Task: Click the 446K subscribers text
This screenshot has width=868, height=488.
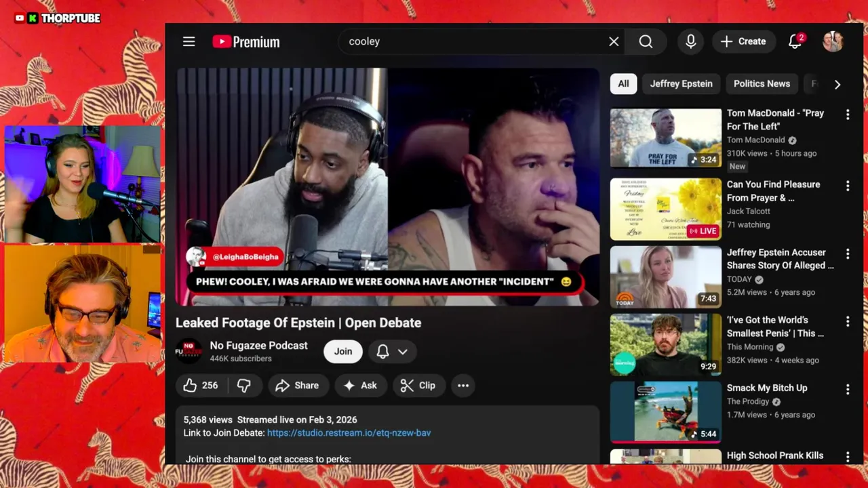Action: coord(241,359)
